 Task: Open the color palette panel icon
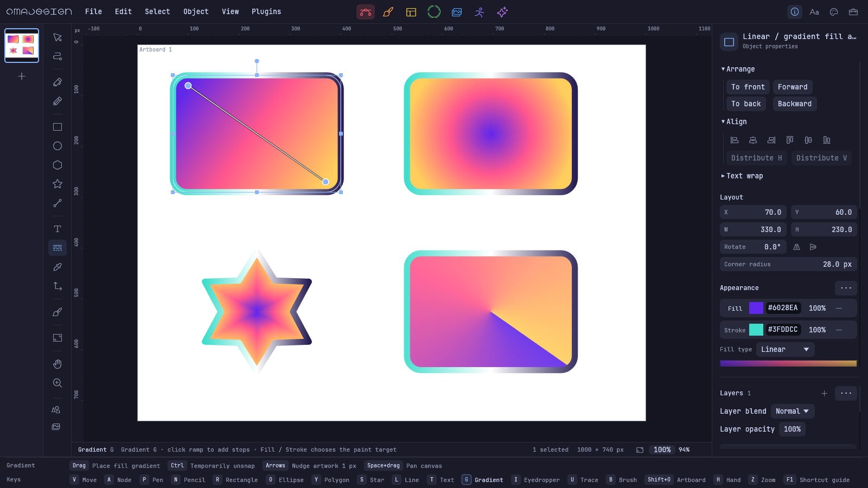(834, 12)
